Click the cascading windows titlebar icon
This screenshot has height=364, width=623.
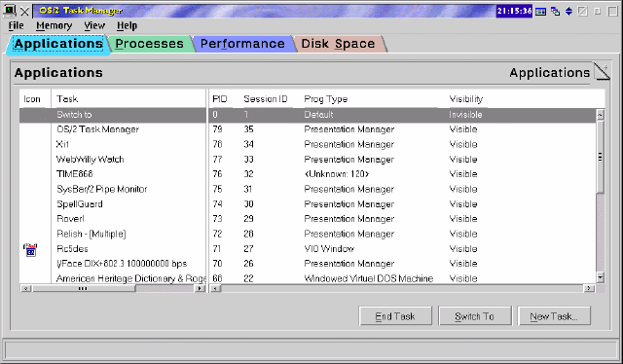[x=556, y=12]
